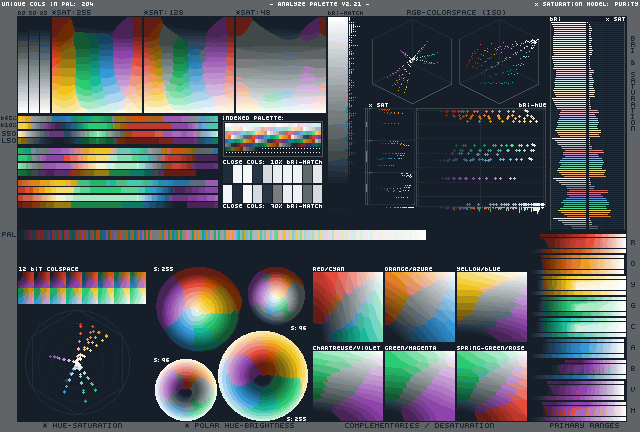Click the horizontal PAL color strip
Screen dimensions: 640x432
(x=222, y=235)
